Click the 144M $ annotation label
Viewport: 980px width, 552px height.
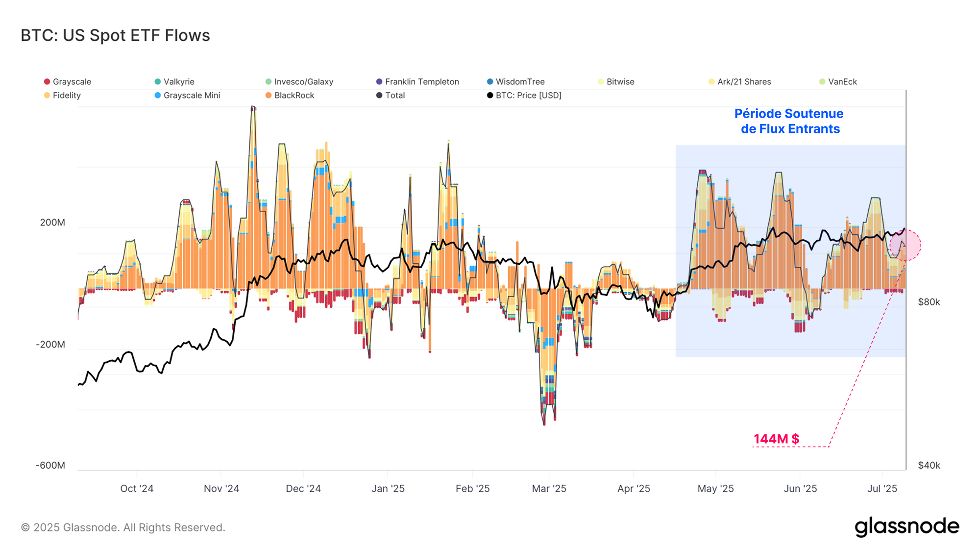click(776, 439)
